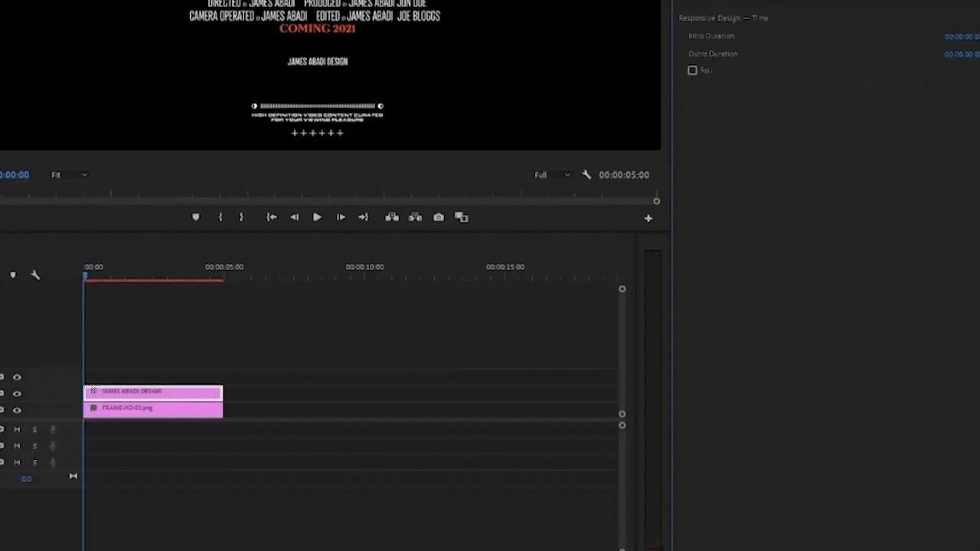This screenshot has width=980, height=551.
Task: Click the Go to Out icon
Action: pyautogui.click(x=364, y=217)
